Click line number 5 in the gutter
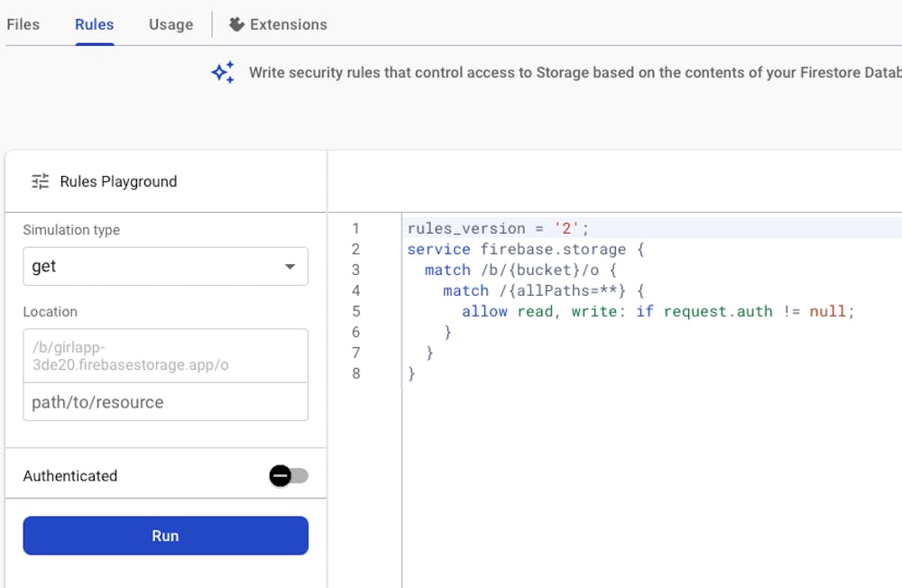This screenshot has width=902, height=588. pyautogui.click(x=356, y=311)
